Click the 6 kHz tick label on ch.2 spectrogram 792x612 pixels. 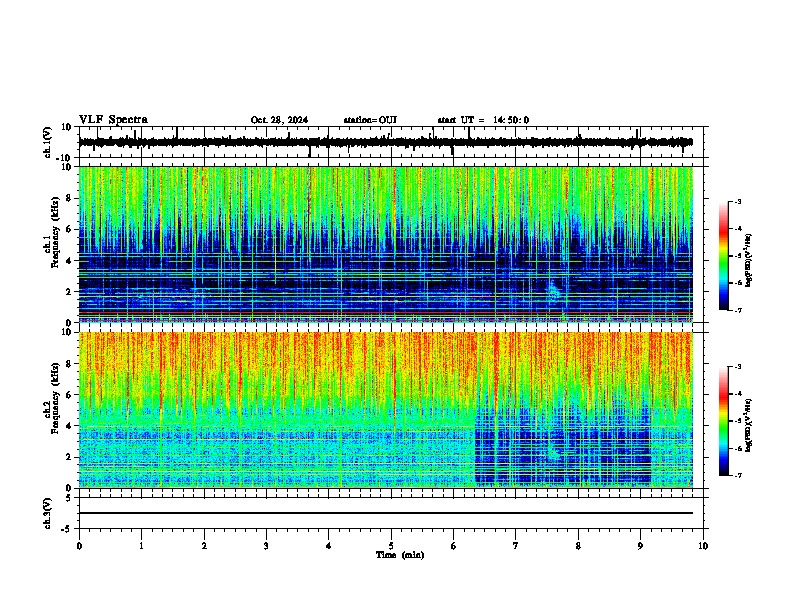tap(70, 395)
